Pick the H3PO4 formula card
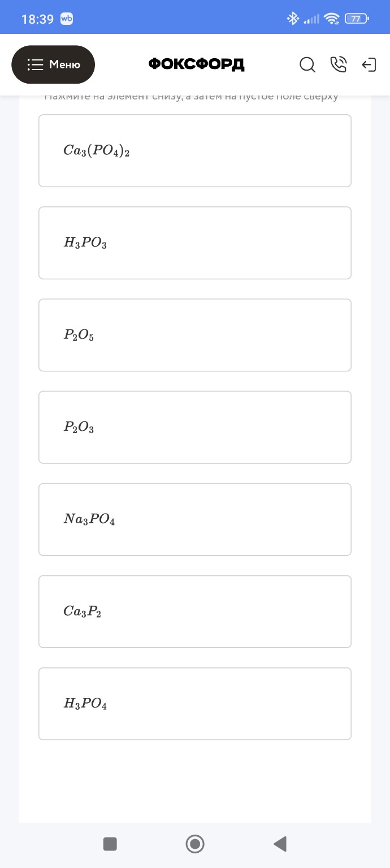Screen dimensions: 390x868 tap(195, 704)
